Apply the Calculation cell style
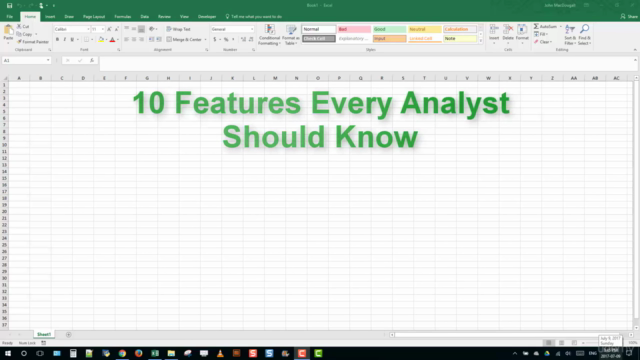Screen dimensions: 640x360 tap(460, 29)
